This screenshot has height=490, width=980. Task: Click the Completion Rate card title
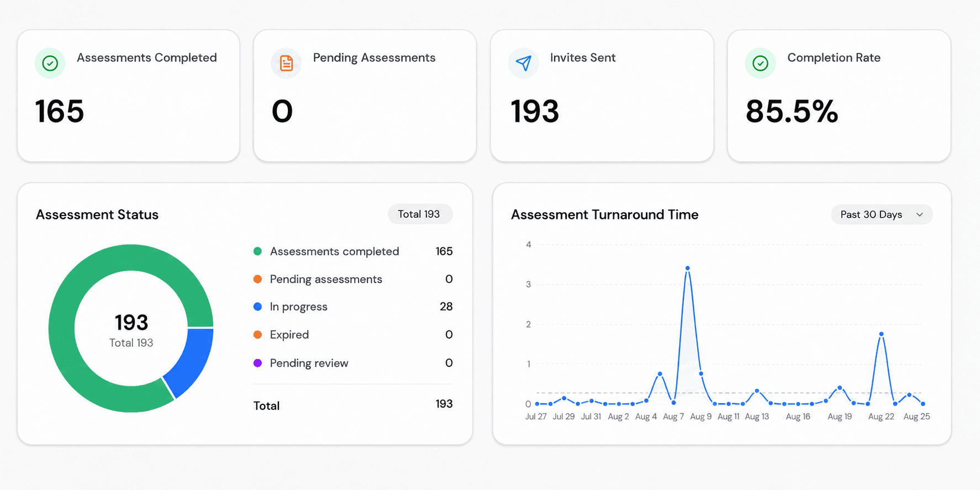pos(834,58)
